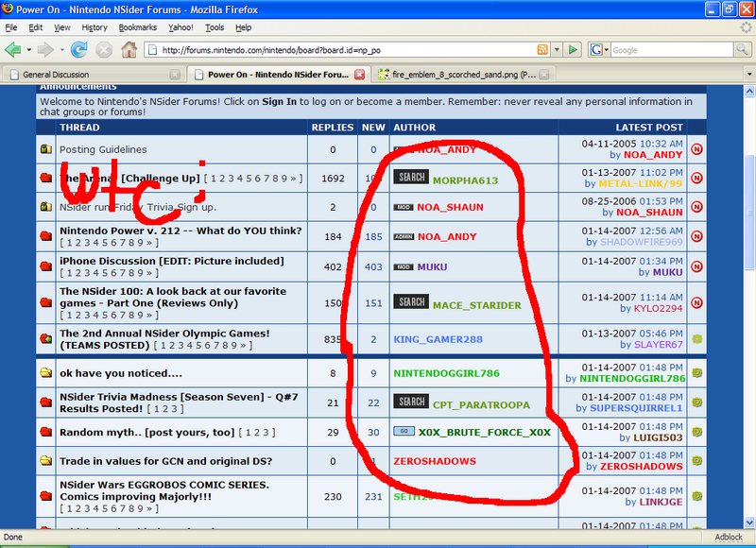Click the 'Done' status bar text
The image size is (756, 548).
point(13,537)
